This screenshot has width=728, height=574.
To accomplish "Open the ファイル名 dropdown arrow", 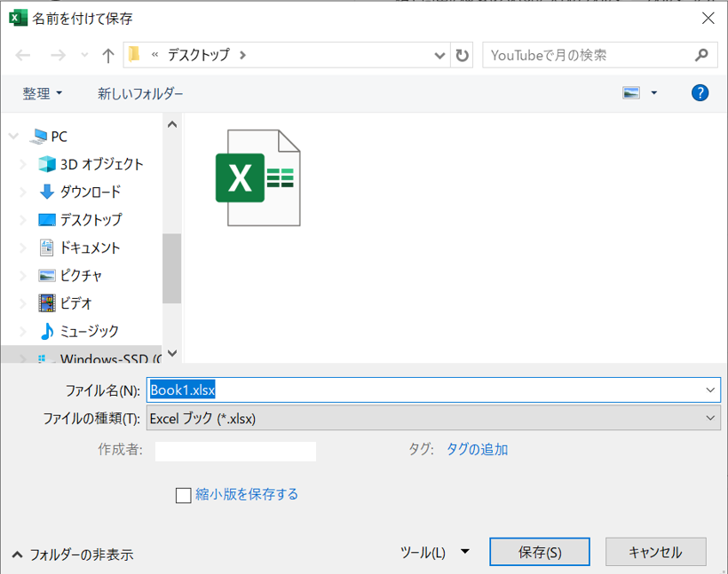I will click(710, 389).
